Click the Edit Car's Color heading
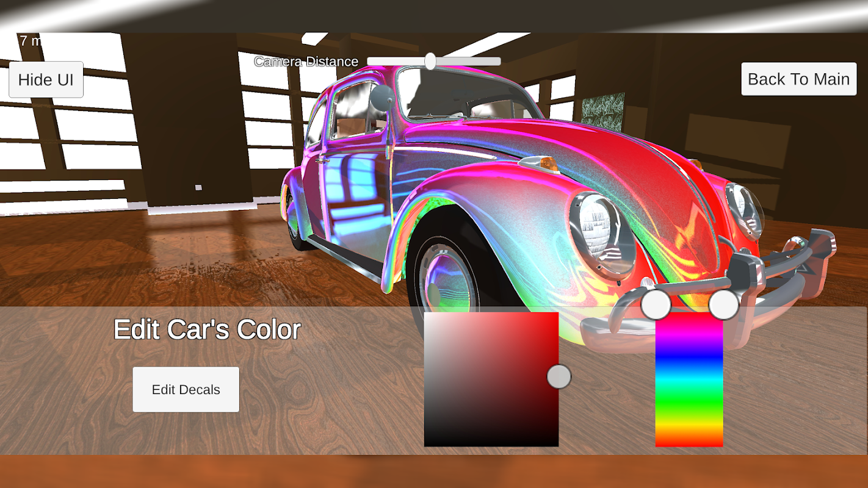868x488 pixels. tap(207, 329)
